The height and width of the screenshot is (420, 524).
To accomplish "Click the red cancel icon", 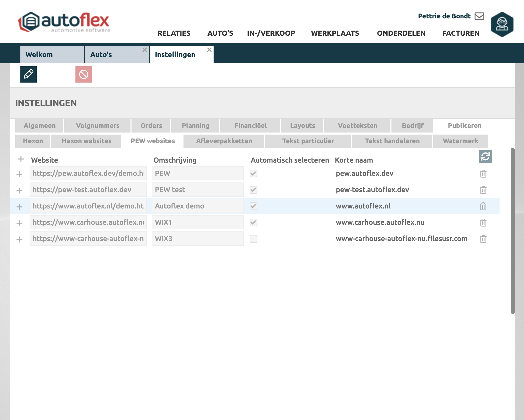I will tap(84, 74).
